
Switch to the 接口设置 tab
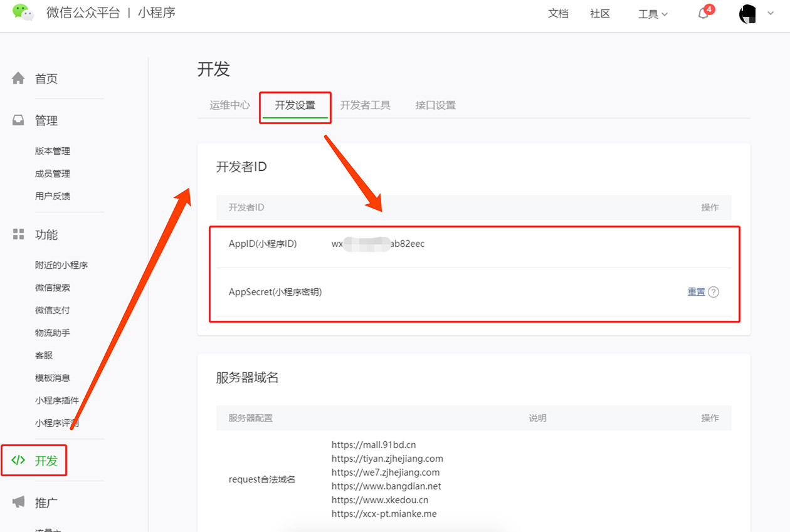click(435, 105)
